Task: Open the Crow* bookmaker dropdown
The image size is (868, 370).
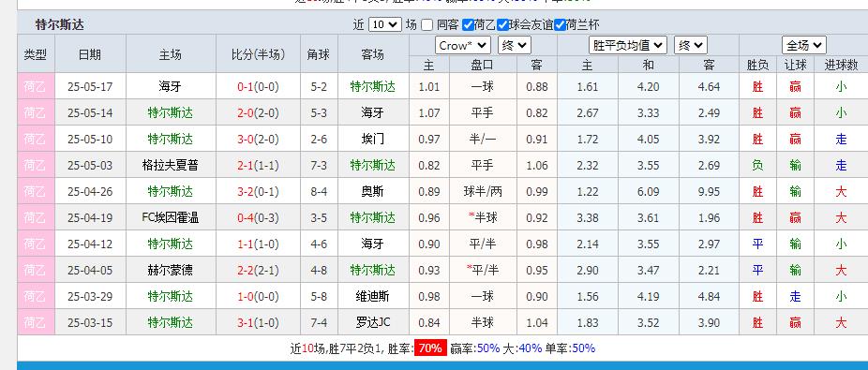Action: [x=463, y=45]
